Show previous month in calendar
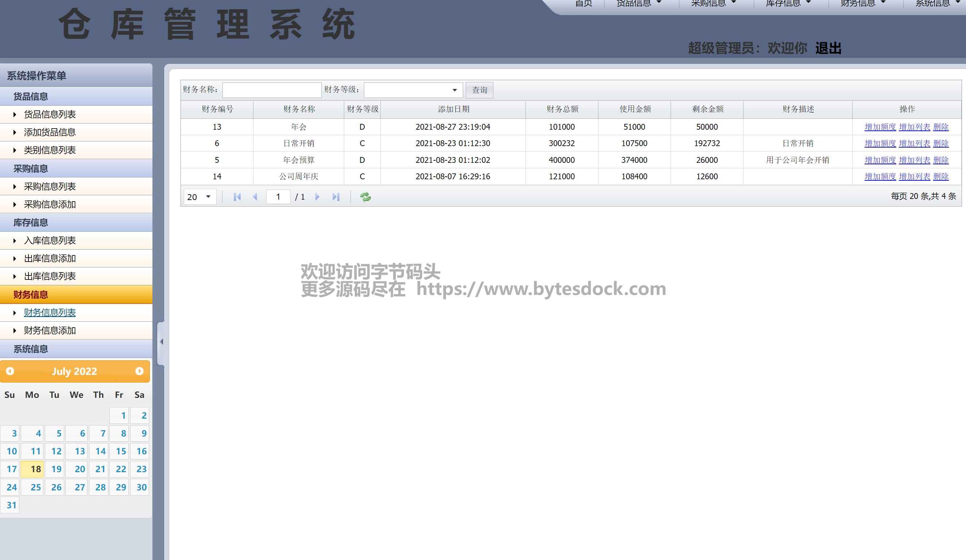The image size is (966, 560). 10,371
